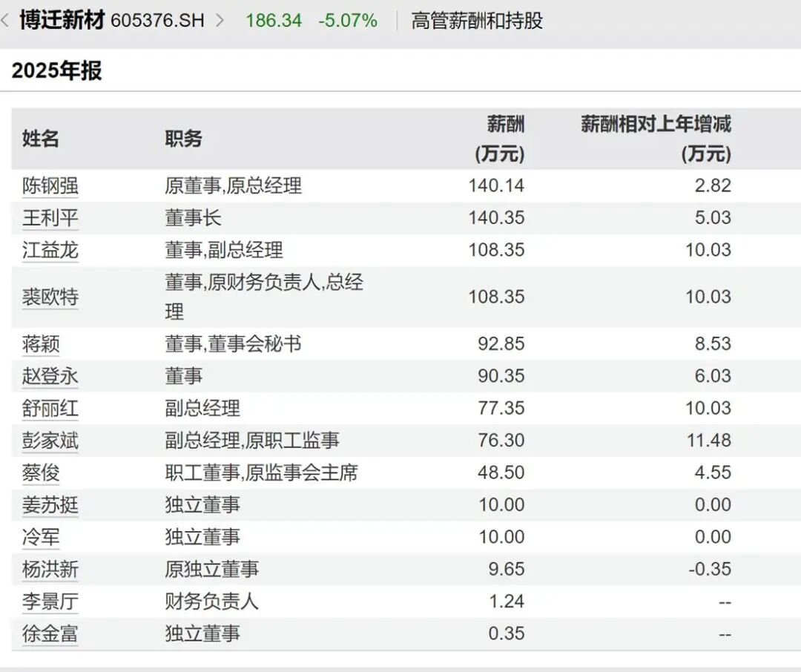Click the stock price 186.34
Screen dimensions: 801x672
(274, 21)
